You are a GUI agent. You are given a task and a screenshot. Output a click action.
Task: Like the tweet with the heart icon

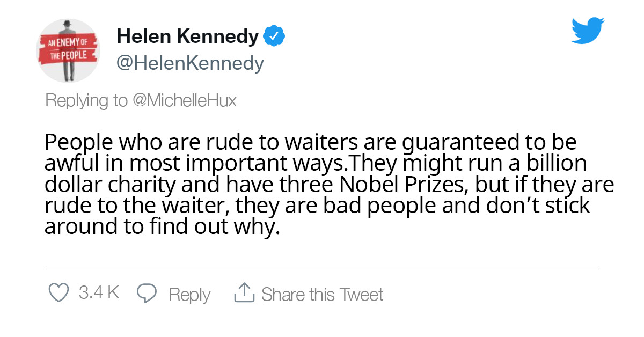pyautogui.click(x=59, y=293)
